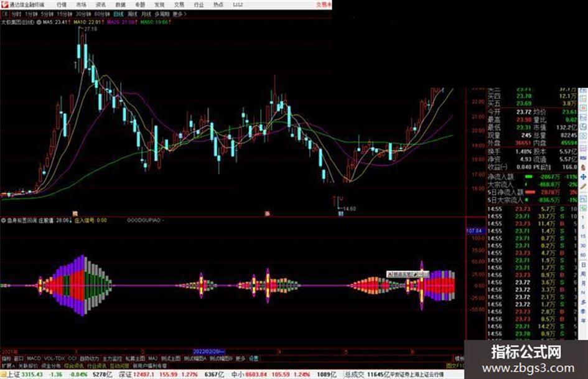The height and width of the screenshot is (379, 588).
Task: Open the 行业资讯 link
Action: click(x=96, y=365)
